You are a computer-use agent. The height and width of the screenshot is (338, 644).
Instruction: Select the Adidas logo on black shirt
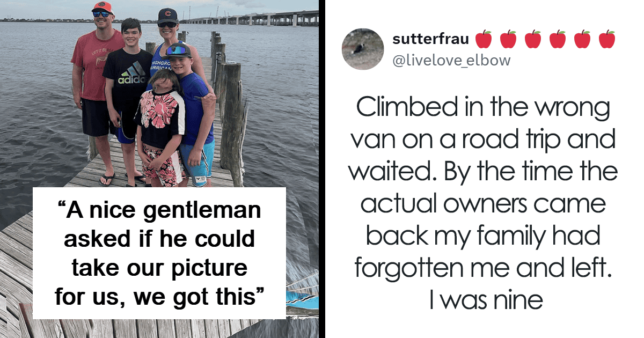(132, 75)
